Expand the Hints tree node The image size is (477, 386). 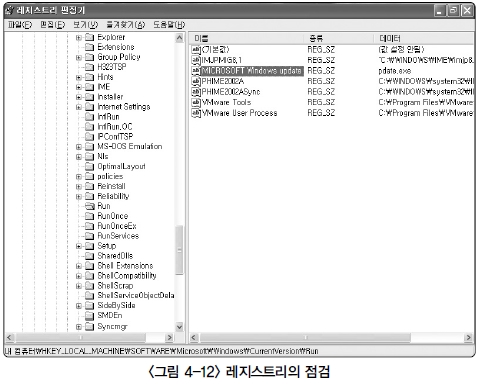click(79, 77)
